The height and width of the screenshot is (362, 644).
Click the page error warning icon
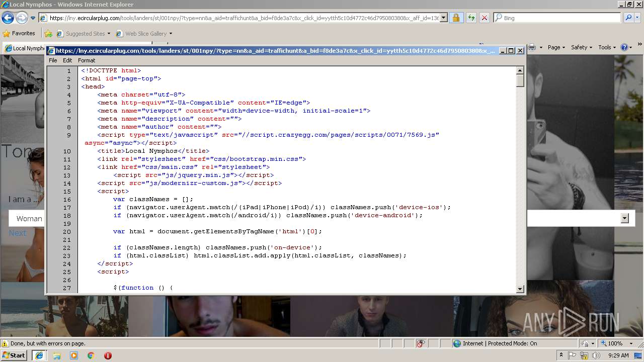[5, 343]
